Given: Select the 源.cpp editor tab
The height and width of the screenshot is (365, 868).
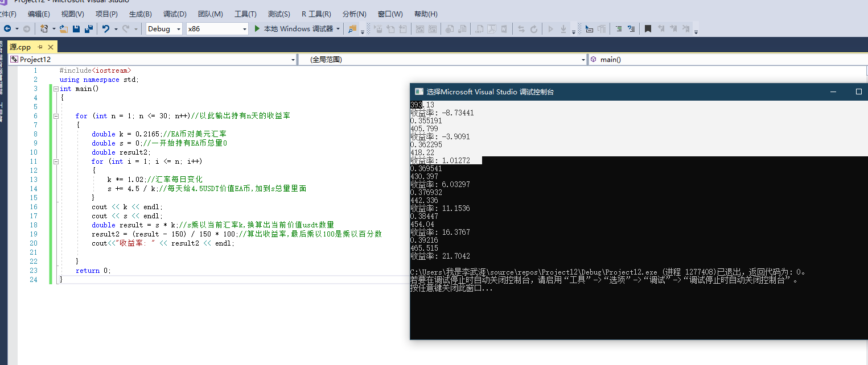Looking at the screenshot, I should pyautogui.click(x=20, y=47).
